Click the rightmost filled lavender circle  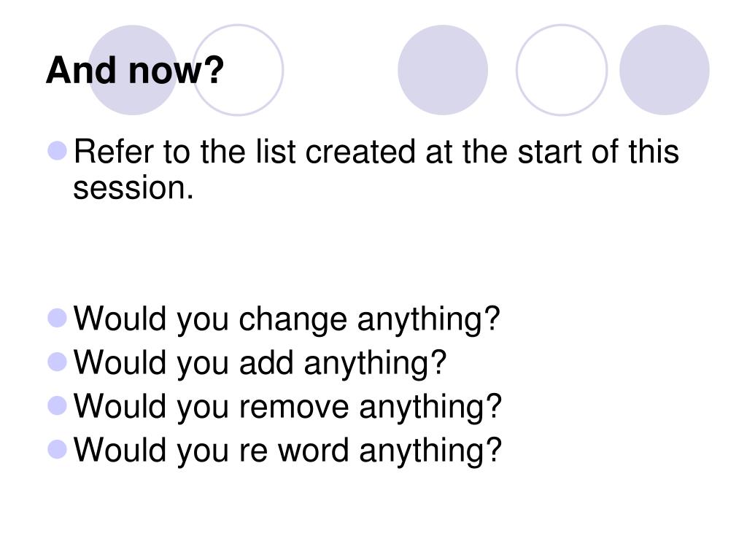(x=664, y=70)
